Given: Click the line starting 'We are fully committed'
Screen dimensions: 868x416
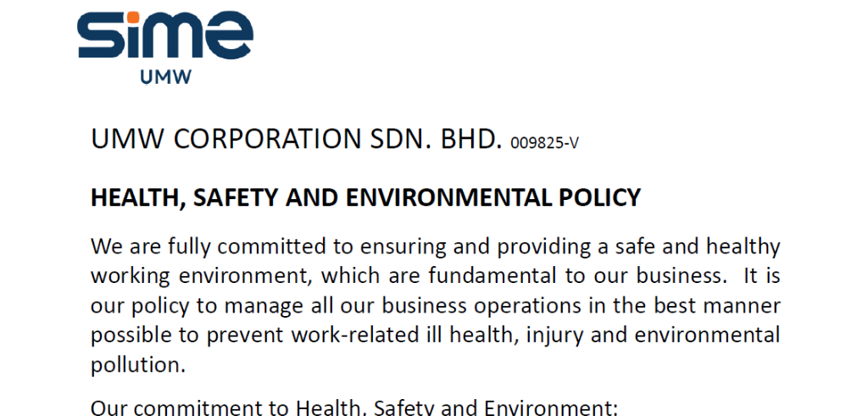Looking at the screenshot, I should coord(435,247).
